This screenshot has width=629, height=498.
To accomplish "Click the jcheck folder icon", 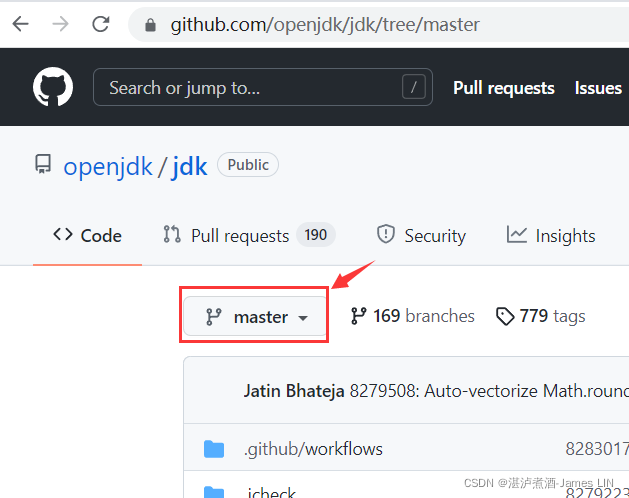I will [x=214, y=493].
